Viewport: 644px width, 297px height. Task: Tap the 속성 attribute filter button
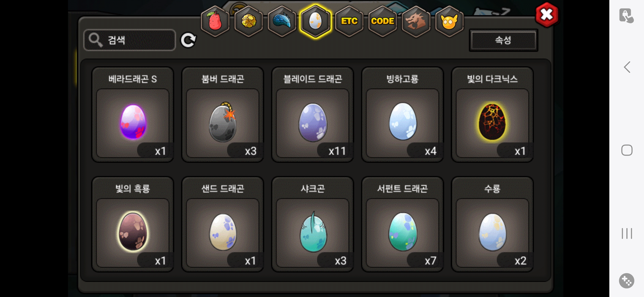coord(503,40)
